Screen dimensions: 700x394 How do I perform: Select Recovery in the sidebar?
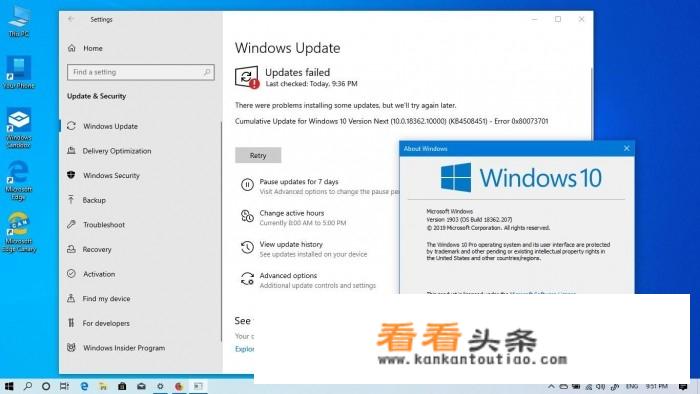tap(96, 249)
